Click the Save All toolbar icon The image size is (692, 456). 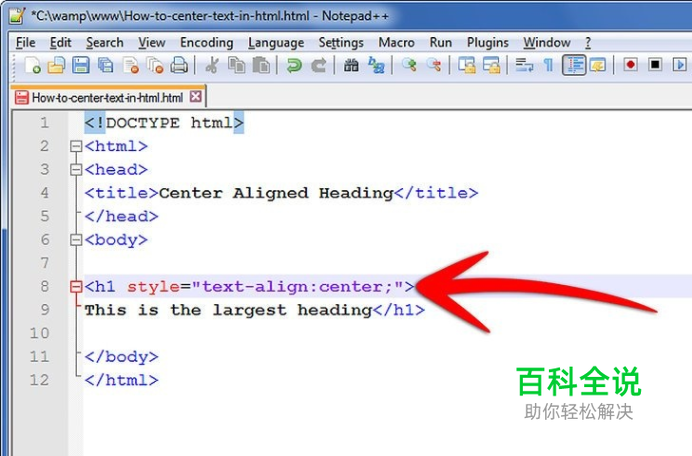(105, 66)
